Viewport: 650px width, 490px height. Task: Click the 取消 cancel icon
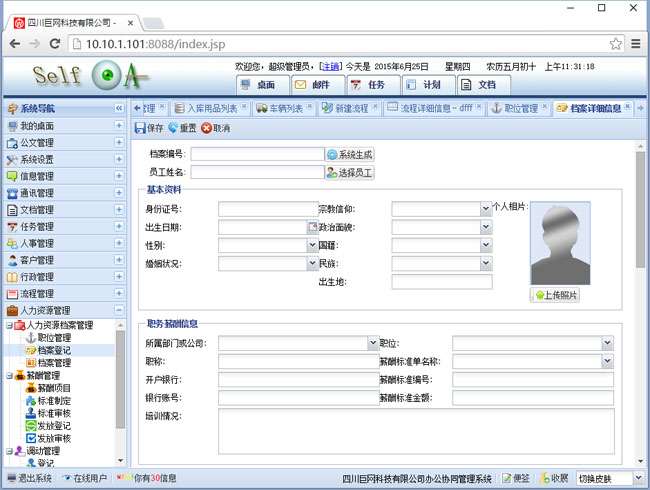click(206, 128)
